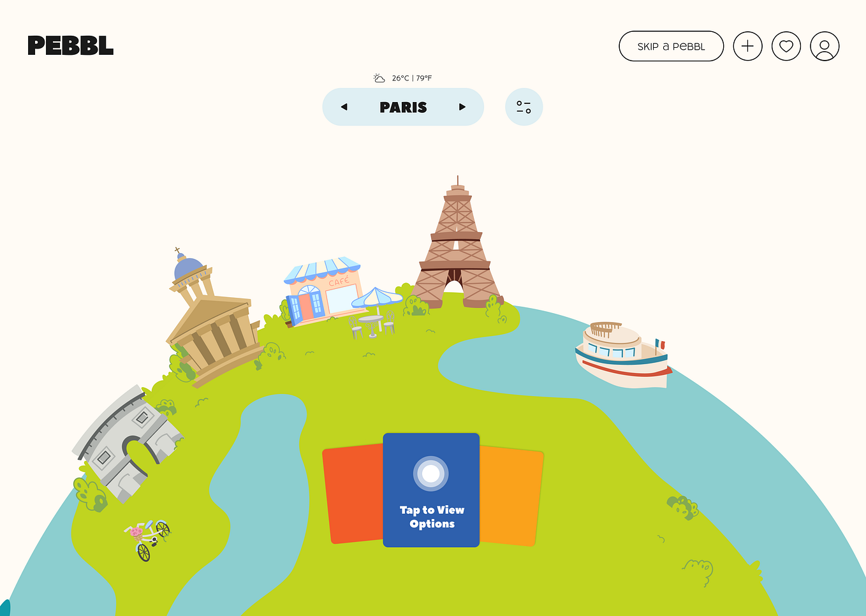Open the plus add icon
Screen dimensions: 866x616
tap(747, 46)
